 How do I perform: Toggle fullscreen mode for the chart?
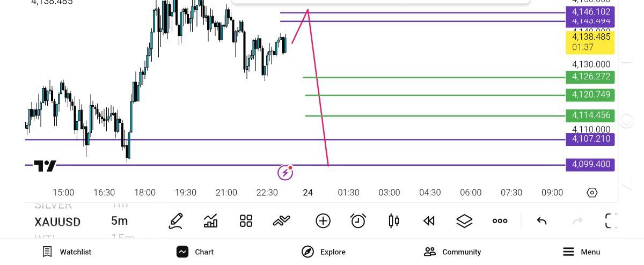coord(611,221)
